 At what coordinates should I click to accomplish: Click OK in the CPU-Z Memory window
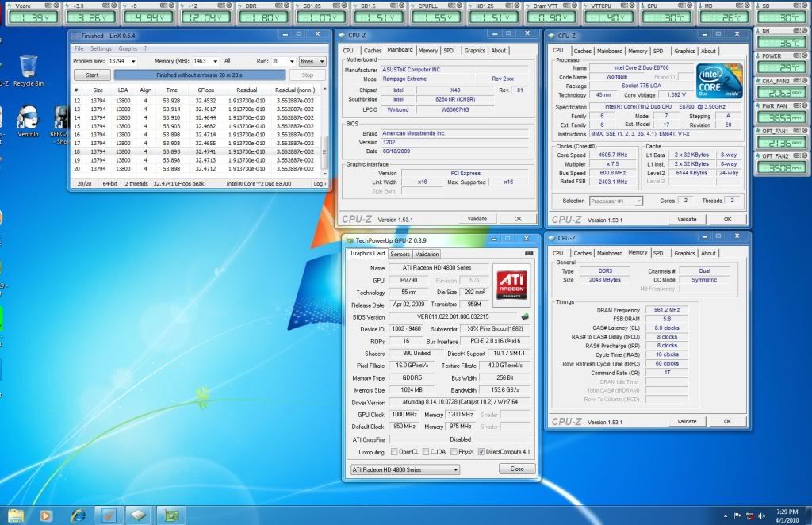coord(728,421)
